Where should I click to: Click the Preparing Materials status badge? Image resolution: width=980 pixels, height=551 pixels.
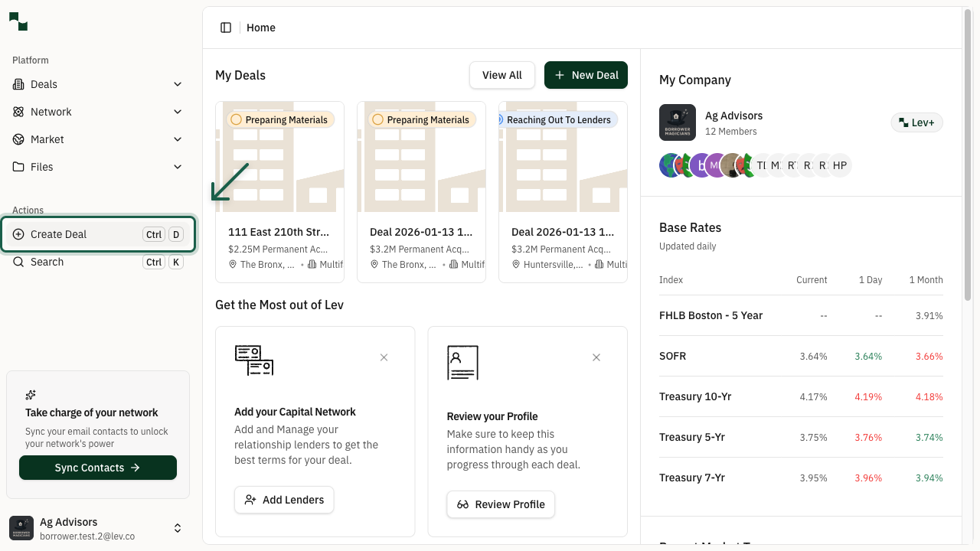coord(279,119)
